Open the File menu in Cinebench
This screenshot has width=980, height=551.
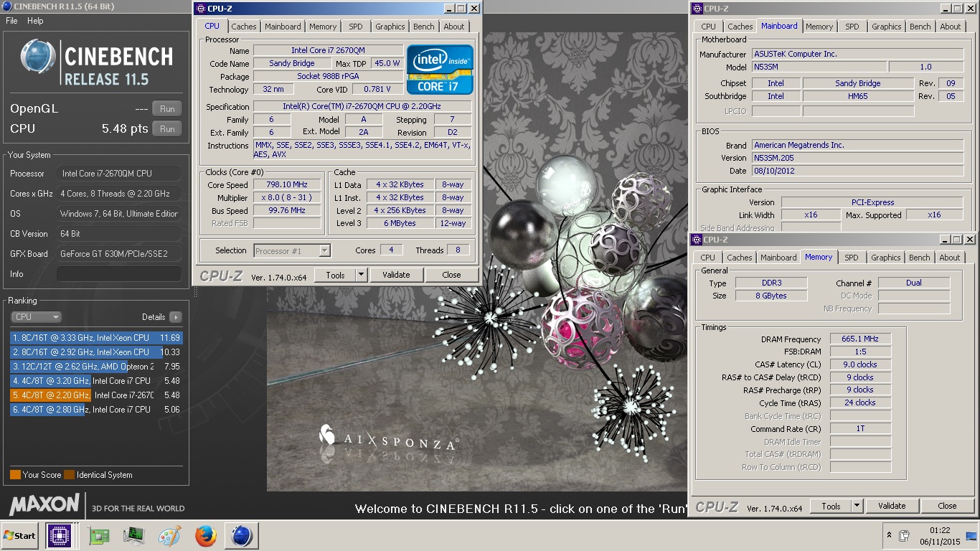(x=11, y=21)
